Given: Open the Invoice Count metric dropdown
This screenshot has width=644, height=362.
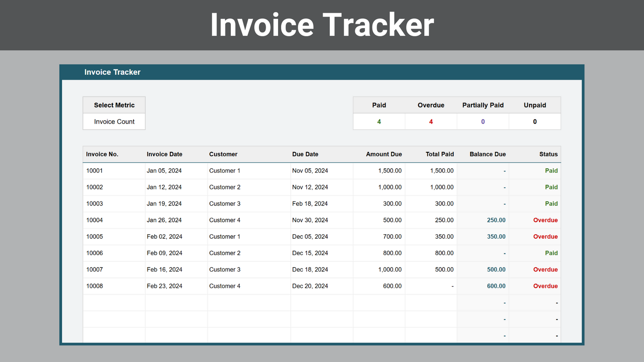Looking at the screenshot, I should click(x=114, y=122).
